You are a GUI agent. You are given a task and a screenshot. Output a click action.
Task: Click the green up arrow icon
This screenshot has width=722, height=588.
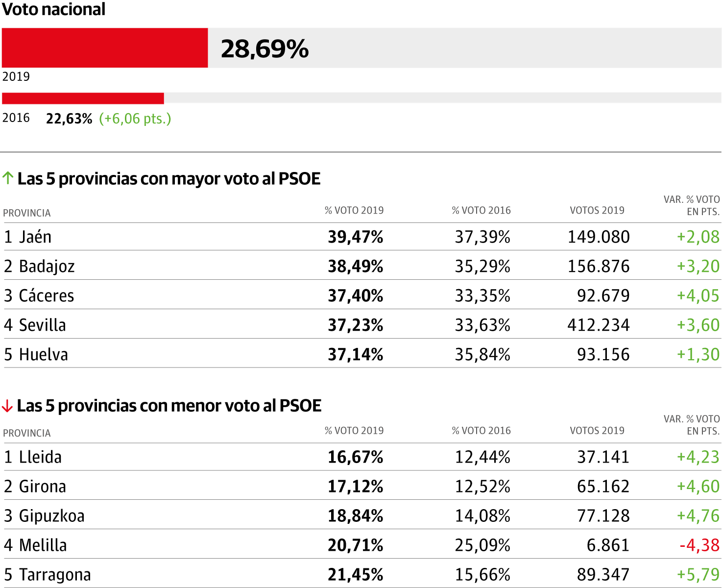tap(7, 178)
